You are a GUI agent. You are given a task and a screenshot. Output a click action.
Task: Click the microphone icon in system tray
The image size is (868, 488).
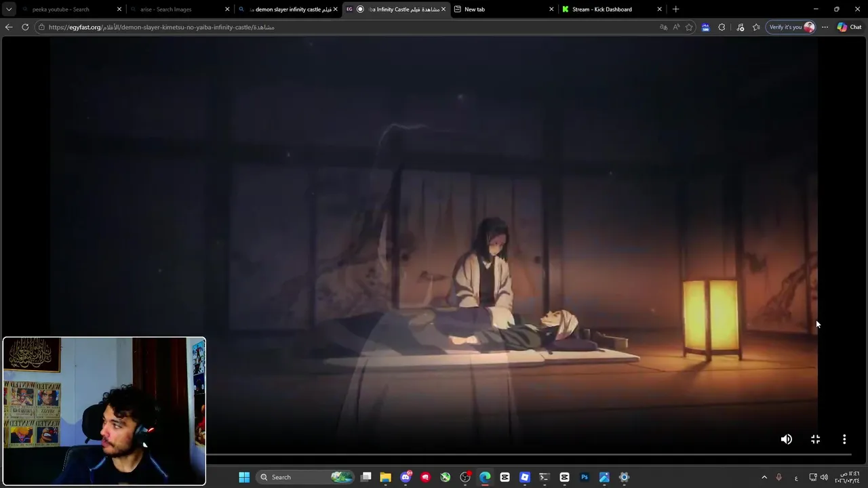[x=778, y=477]
